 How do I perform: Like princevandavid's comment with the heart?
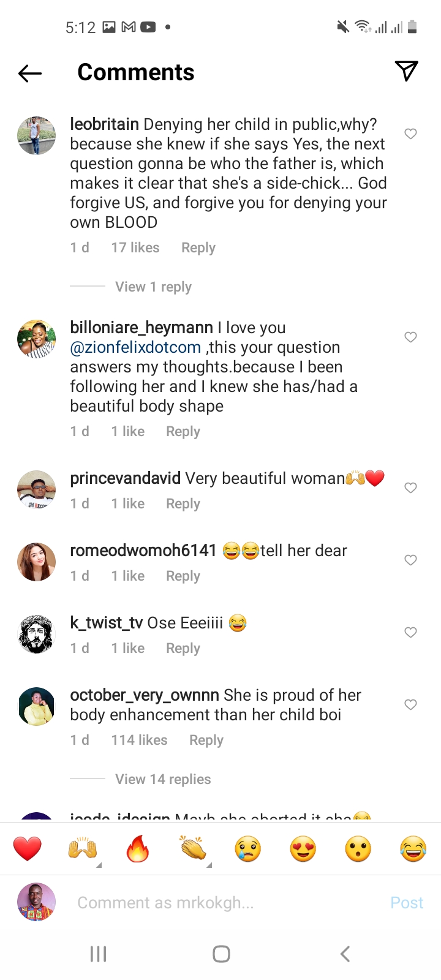click(x=411, y=488)
